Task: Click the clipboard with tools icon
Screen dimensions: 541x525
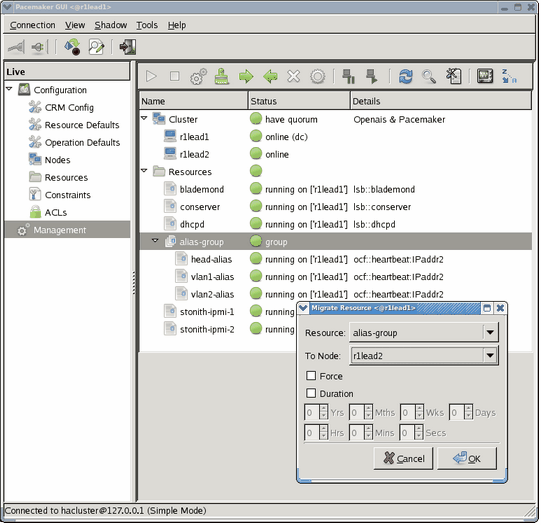Action: [x=453, y=76]
